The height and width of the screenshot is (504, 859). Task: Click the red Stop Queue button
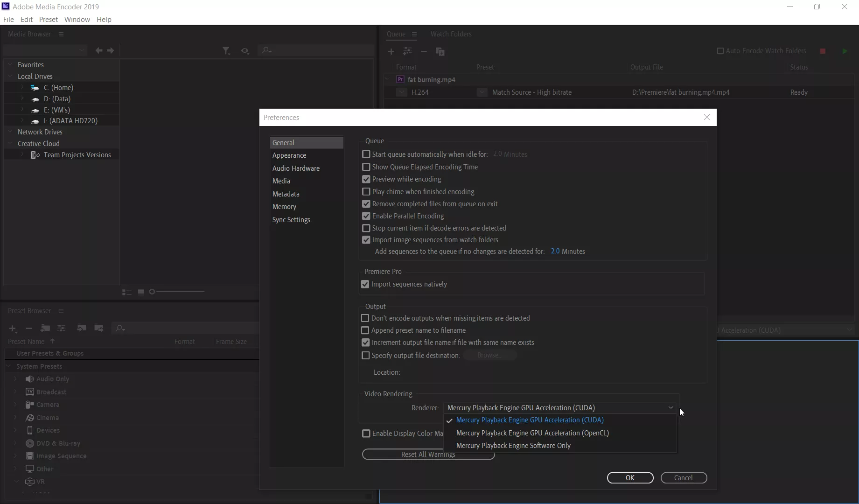point(823,51)
